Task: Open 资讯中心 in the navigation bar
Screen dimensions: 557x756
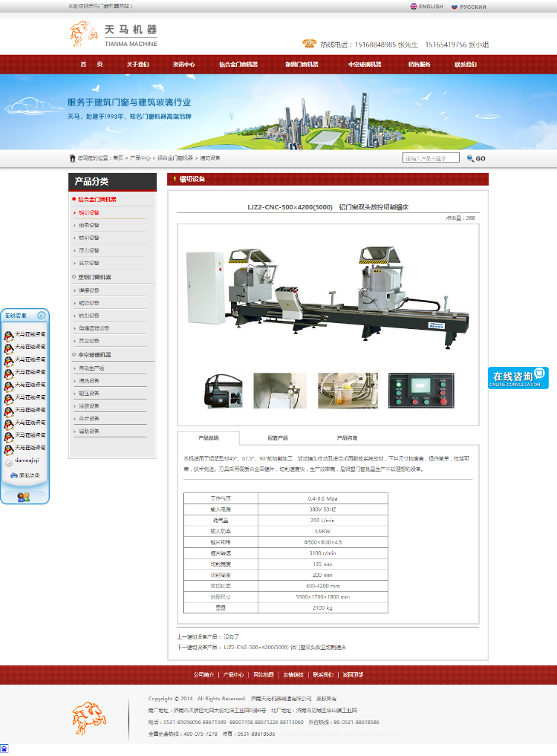Action: pyautogui.click(x=184, y=64)
